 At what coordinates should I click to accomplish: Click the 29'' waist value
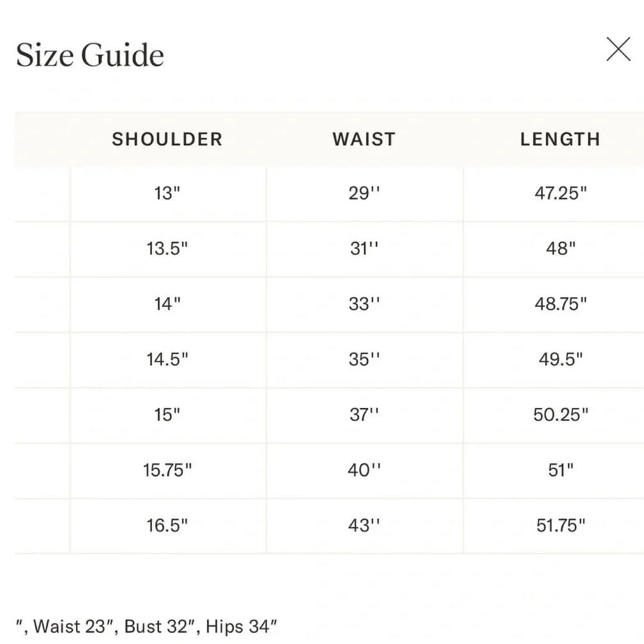(365, 193)
